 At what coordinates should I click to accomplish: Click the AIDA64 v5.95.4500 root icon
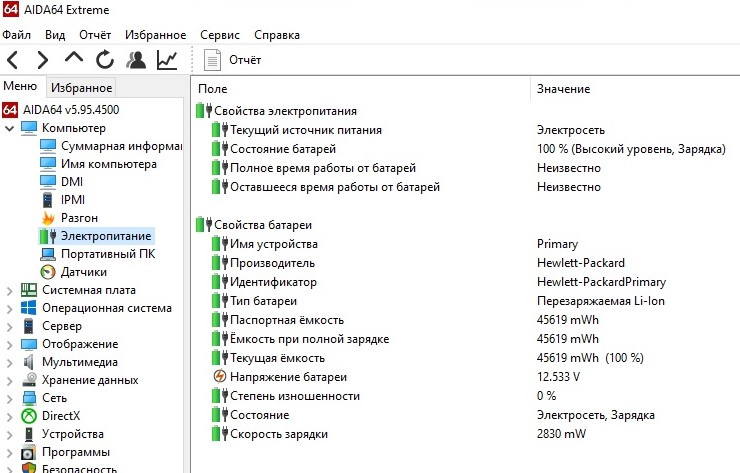(x=10, y=110)
